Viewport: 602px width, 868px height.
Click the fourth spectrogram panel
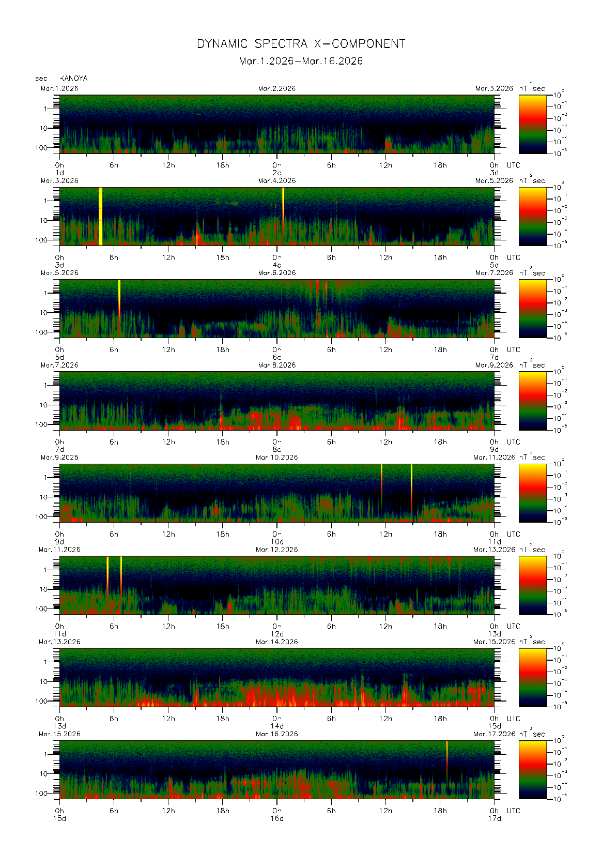[276, 400]
